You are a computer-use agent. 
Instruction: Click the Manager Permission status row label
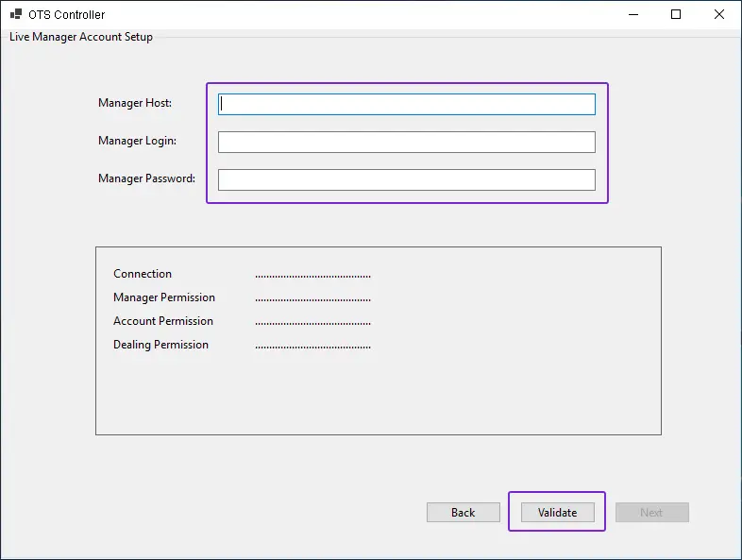click(164, 297)
